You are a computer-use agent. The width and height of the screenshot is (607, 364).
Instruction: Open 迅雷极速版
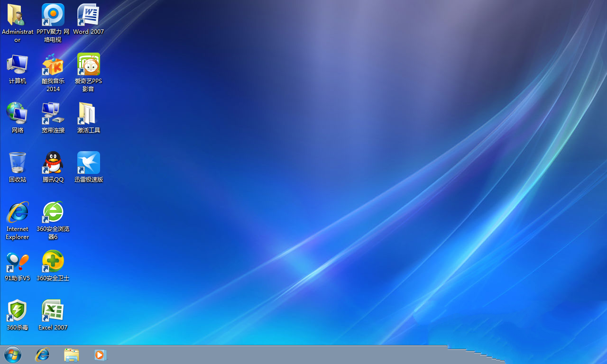[88, 163]
